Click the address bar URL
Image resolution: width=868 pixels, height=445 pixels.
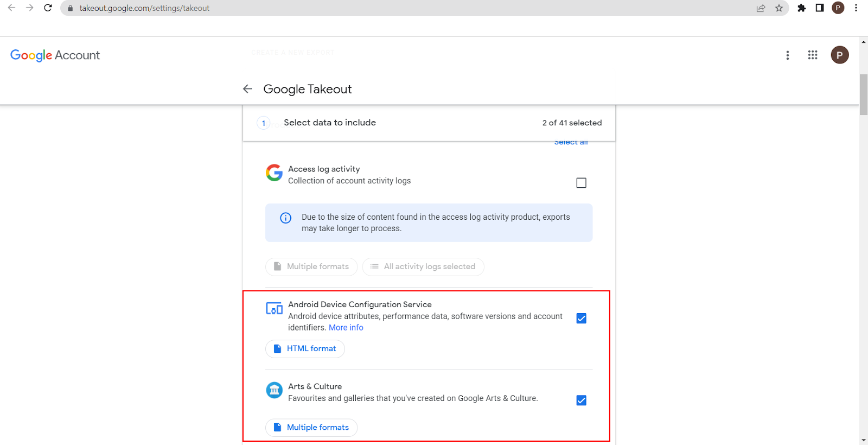144,8
